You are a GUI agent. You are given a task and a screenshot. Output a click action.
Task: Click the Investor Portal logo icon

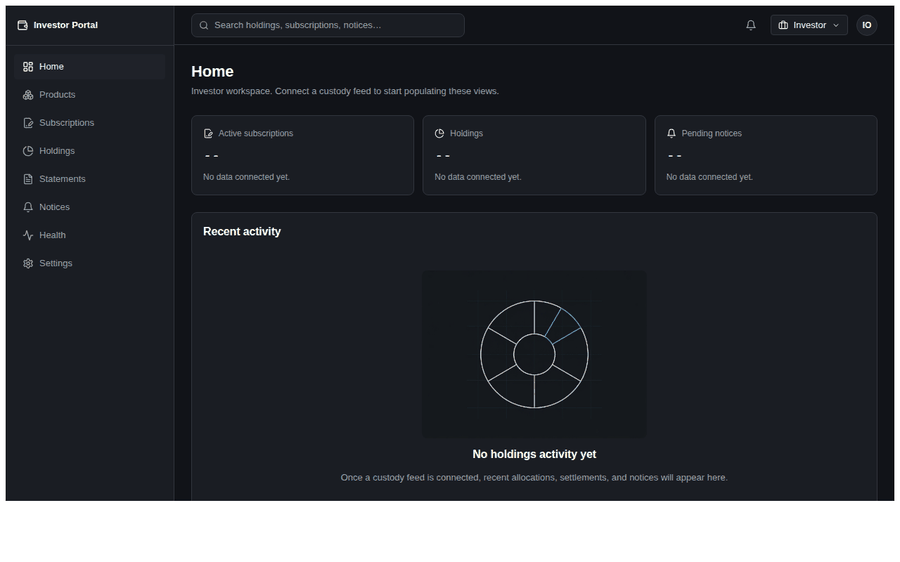22,25
